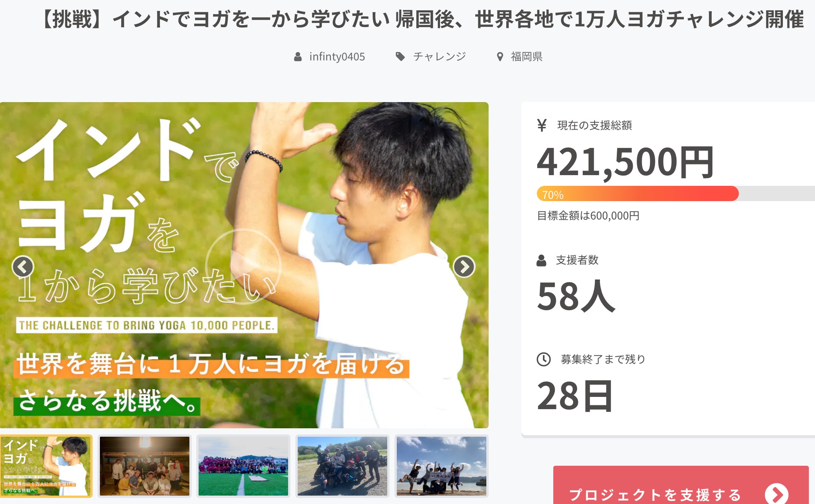Screen dimensions: 815x504
Task: Select the motorcycle group photo thumbnail
Action: point(342,466)
